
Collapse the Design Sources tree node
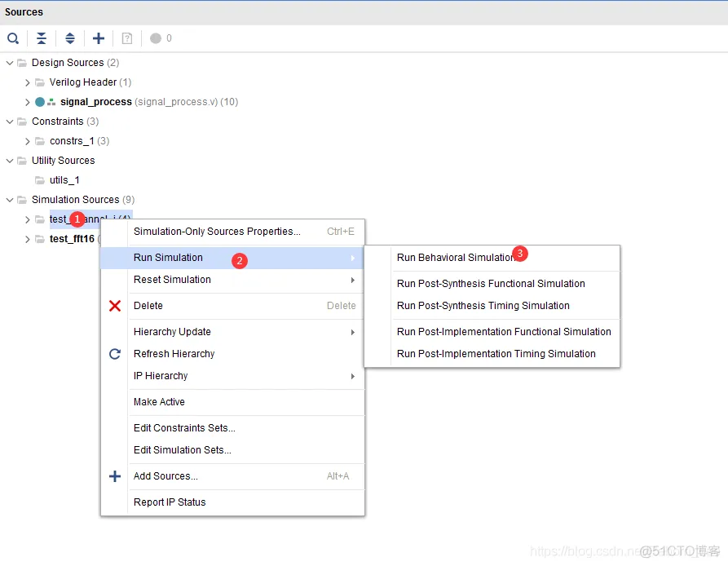(x=9, y=63)
